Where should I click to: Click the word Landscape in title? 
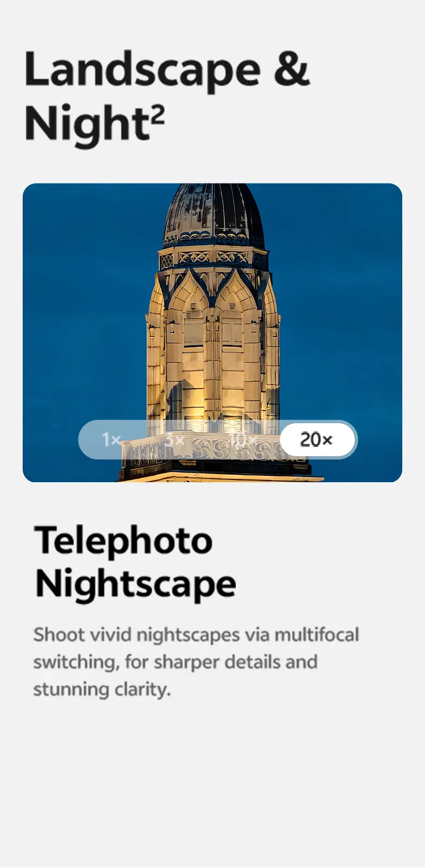click(143, 71)
